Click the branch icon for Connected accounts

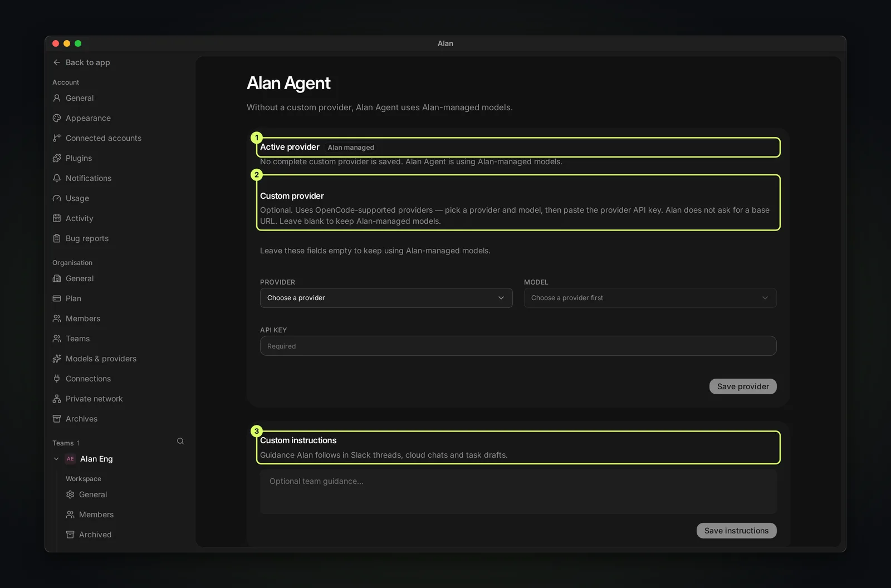57,138
